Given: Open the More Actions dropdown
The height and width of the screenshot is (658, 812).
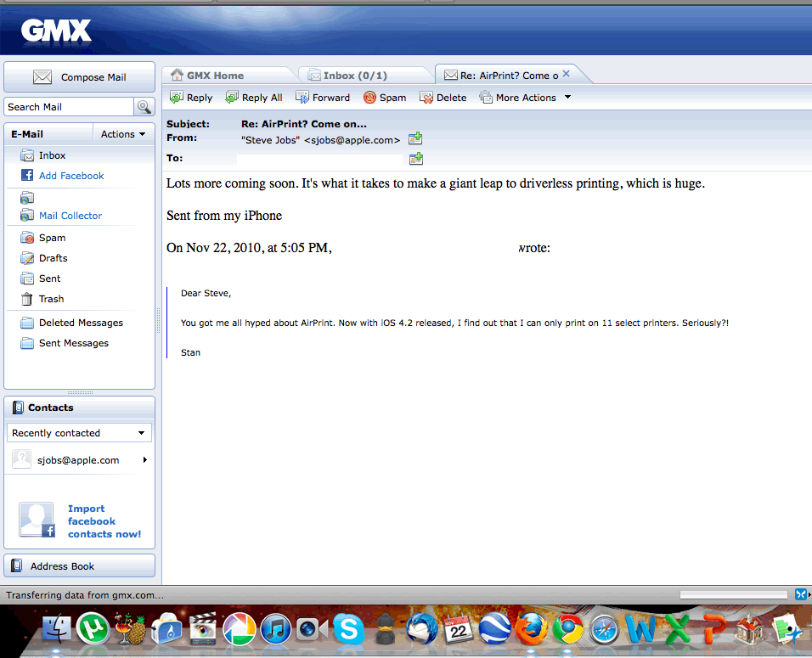Looking at the screenshot, I should [525, 98].
